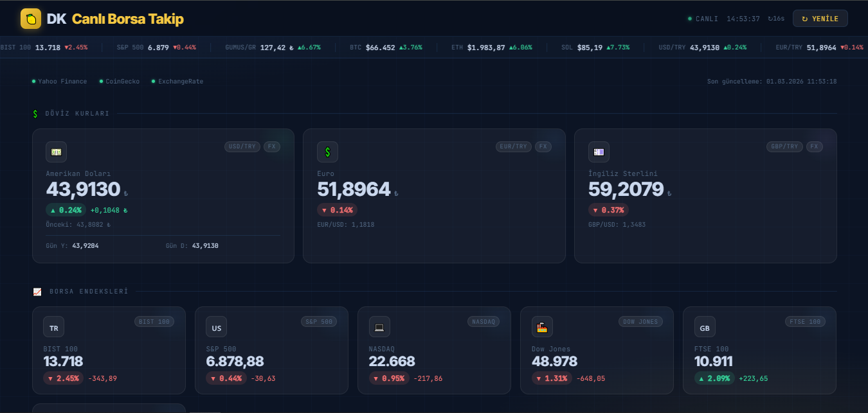
Task: Click the 59,2079 sterling rate value
Action: pos(626,189)
